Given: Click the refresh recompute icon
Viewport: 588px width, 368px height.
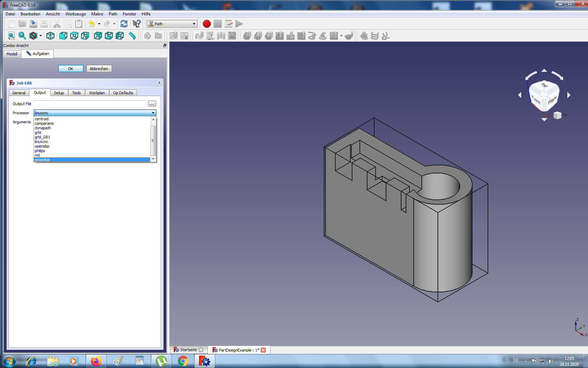Looking at the screenshot, I should pos(124,24).
